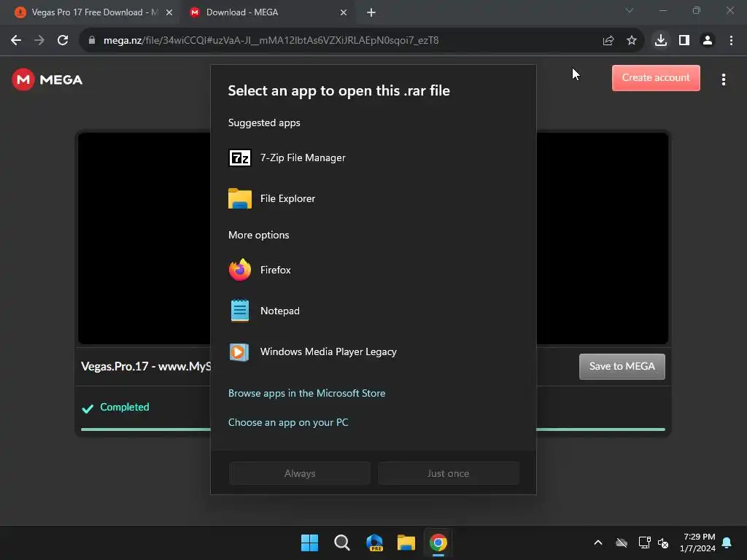Show hidden system tray icons
This screenshot has height=560, width=747.
tap(598, 542)
